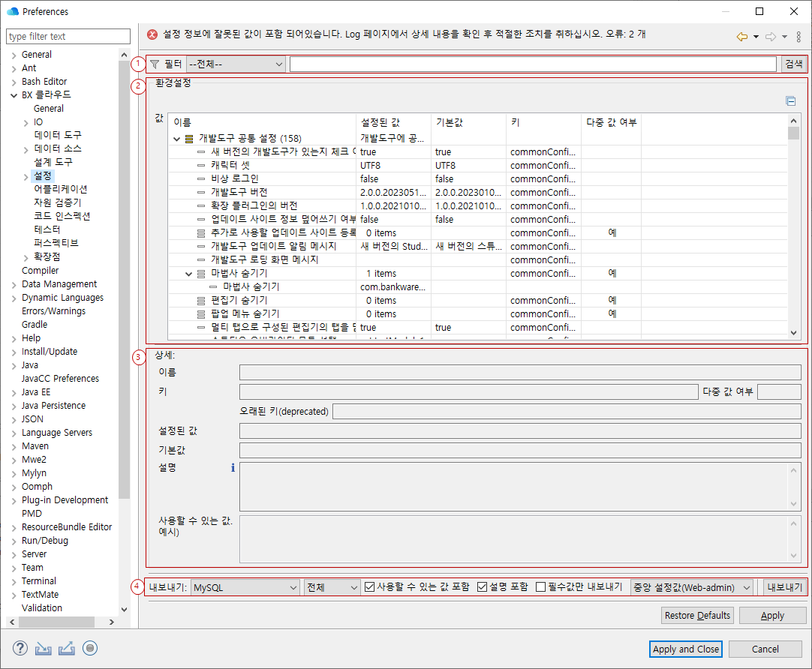Image resolution: width=812 pixels, height=669 pixels.
Task: Click the collapse all icon above the settings table
Action: pos(791,101)
